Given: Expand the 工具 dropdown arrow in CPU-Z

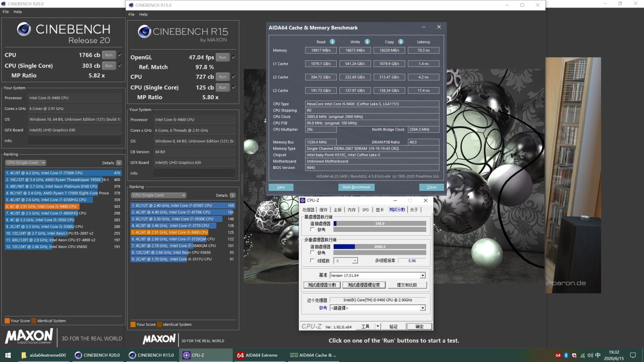Looking at the screenshot, I should (377, 327).
